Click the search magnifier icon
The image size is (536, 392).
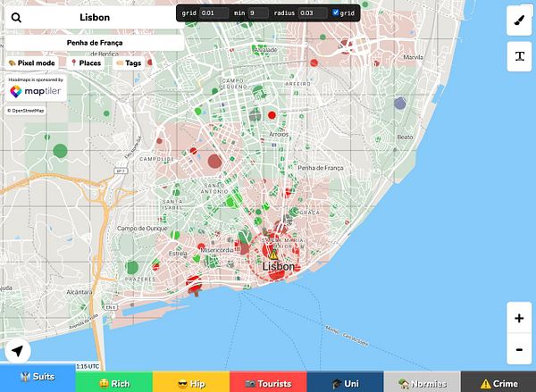[x=16, y=18]
